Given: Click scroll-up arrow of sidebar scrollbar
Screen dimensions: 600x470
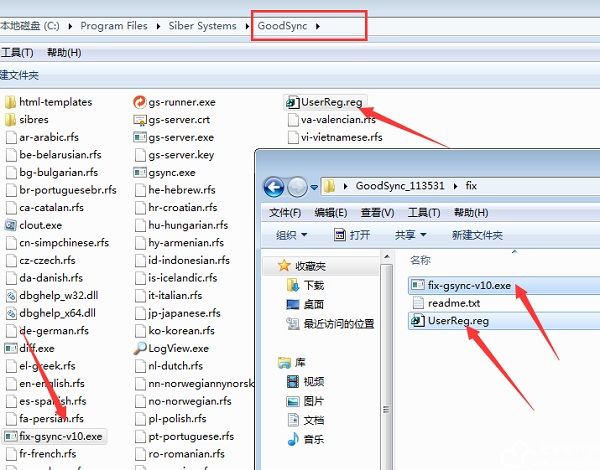Looking at the screenshot, I should coord(386,256).
